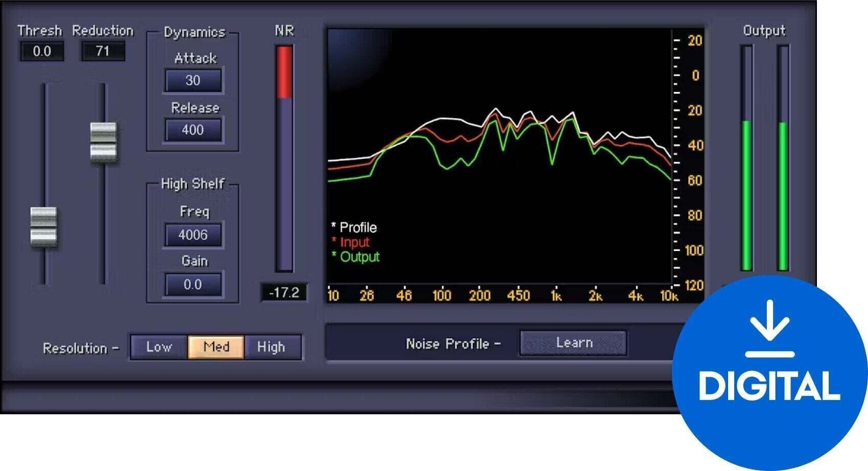Click the Resolution label
The height and width of the screenshot is (471, 868).
(x=81, y=349)
